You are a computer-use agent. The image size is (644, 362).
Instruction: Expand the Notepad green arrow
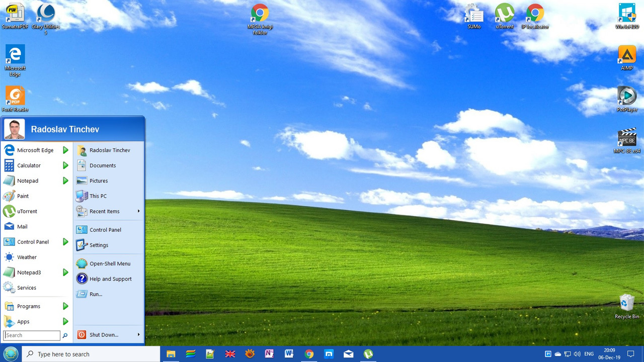click(x=65, y=180)
